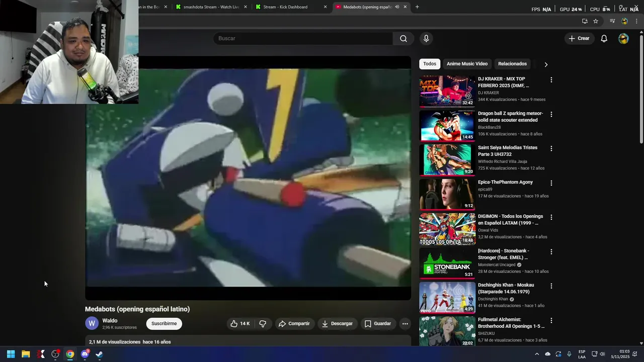Open options menu for DIGIMON video

(x=551, y=218)
